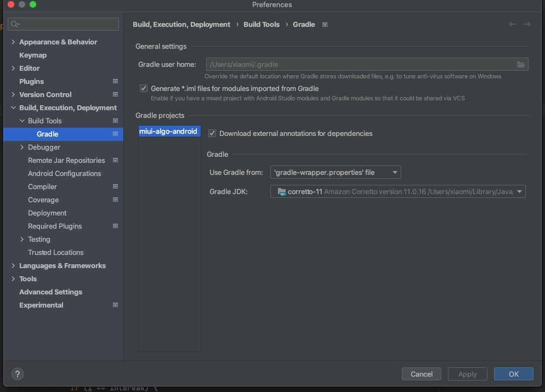This screenshot has height=392, width=545.
Task: Click the breadcrumb project-level icon after Gradle
Action: pyautogui.click(x=325, y=25)
